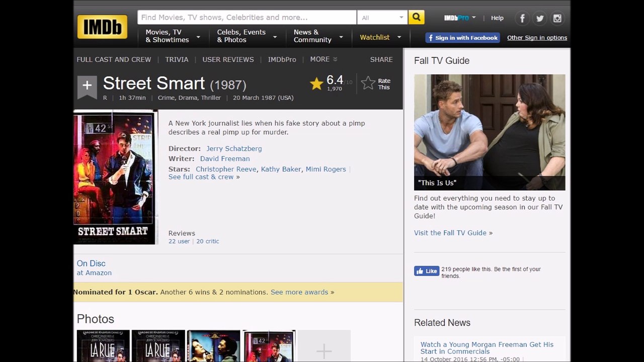This screenshot has height=362, width=644.
Task: Sign in with Facebook
Action: (462, 38)
